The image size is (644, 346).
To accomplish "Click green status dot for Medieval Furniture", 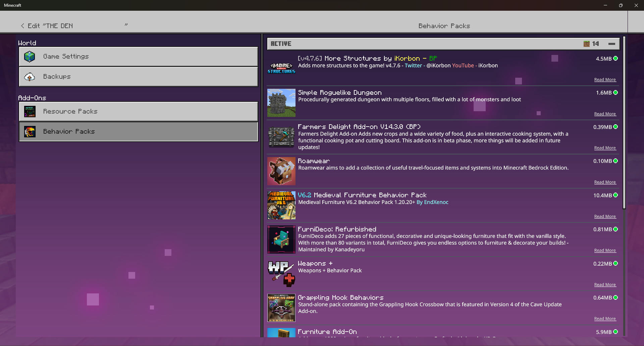I will tap(615, 195).
